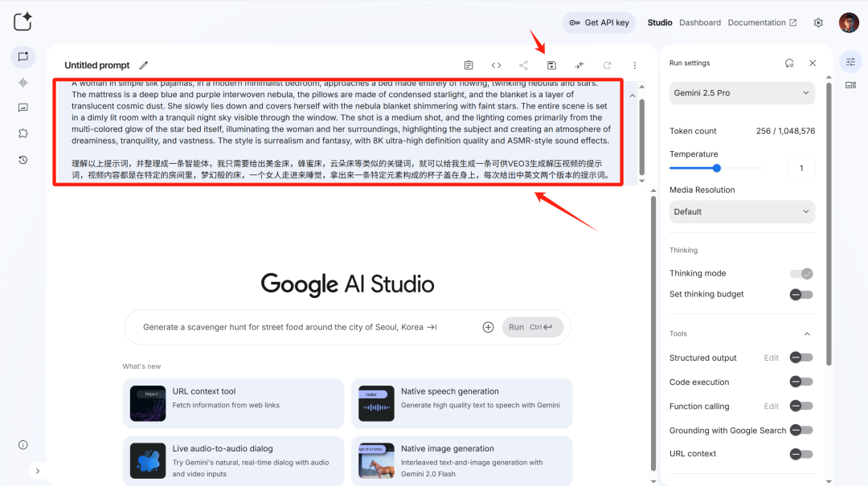Image resolution: width=868 pixels, height=486 pixels.
Task: Click the Get code brackets icon
Action: click(496, 65)
